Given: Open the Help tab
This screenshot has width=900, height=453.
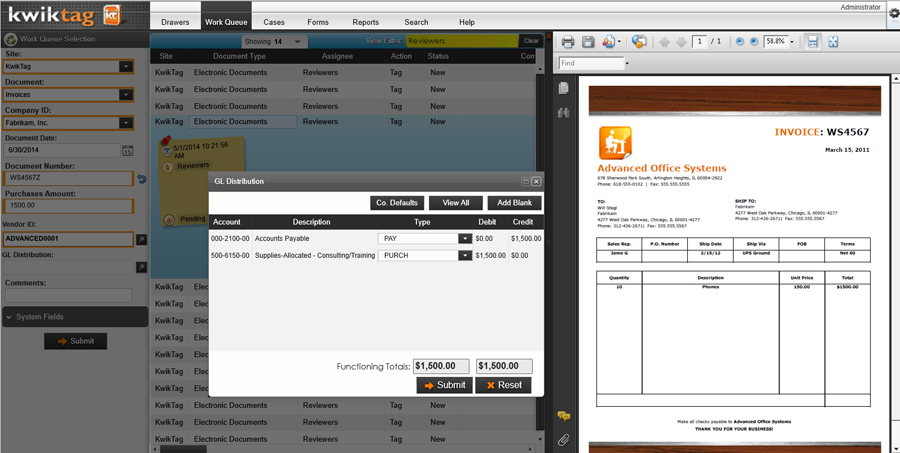Looking at the screenshot, I should [x=467, y=22].
